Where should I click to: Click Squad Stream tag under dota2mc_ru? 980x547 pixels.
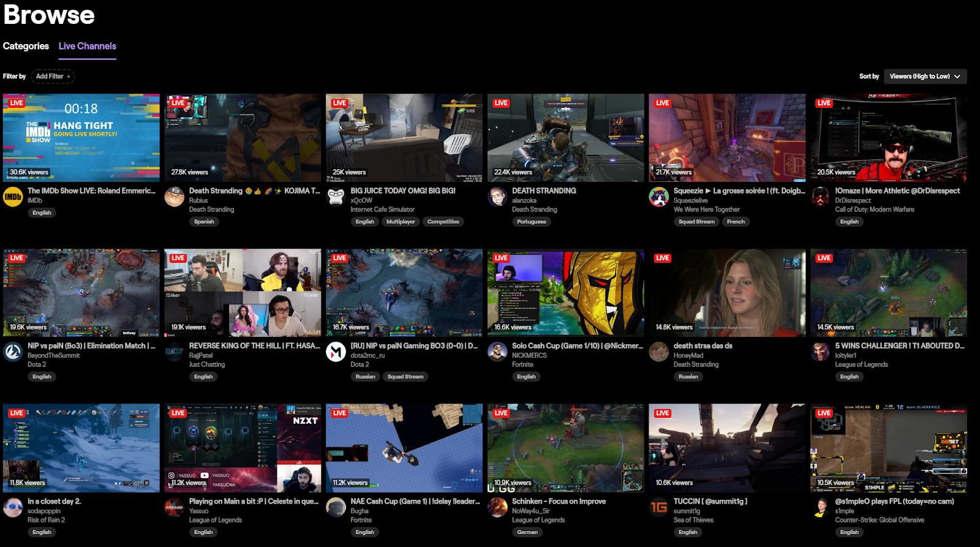(405, 377)
